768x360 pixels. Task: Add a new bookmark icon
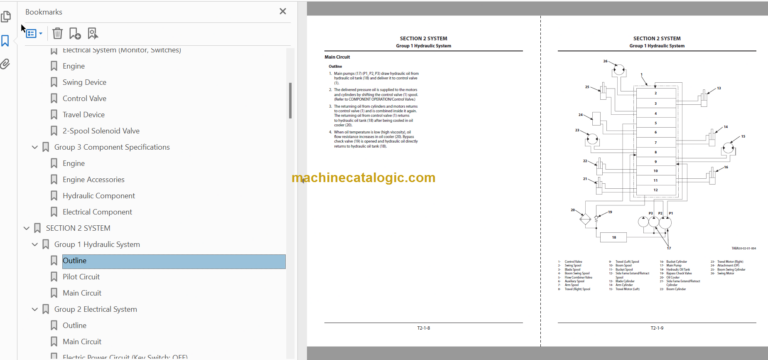pyautogui.click(x=74, y=33)
